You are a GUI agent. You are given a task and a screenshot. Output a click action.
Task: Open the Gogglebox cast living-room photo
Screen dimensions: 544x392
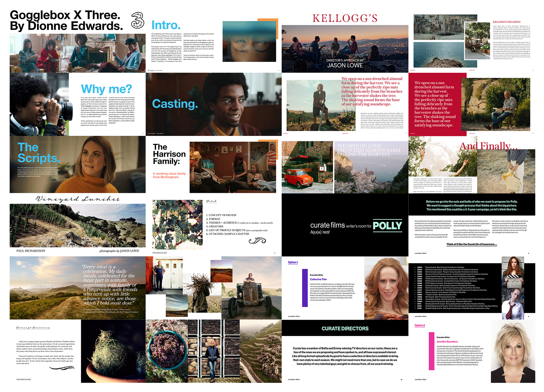78,53
